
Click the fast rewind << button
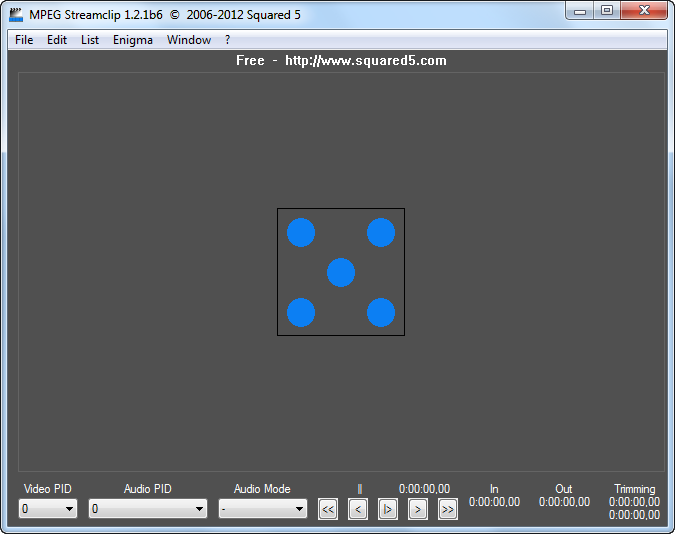pyautogui.click(x=328, y=509)
